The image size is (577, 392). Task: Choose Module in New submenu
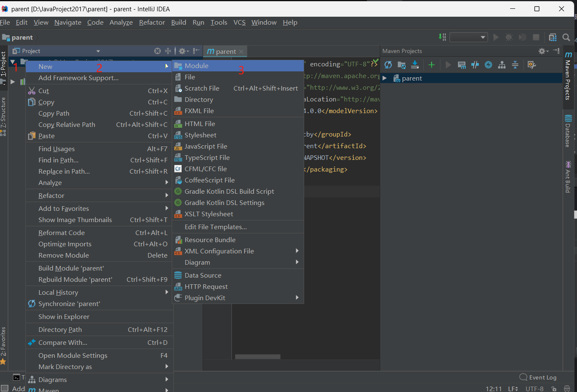[x=238, y=66]
